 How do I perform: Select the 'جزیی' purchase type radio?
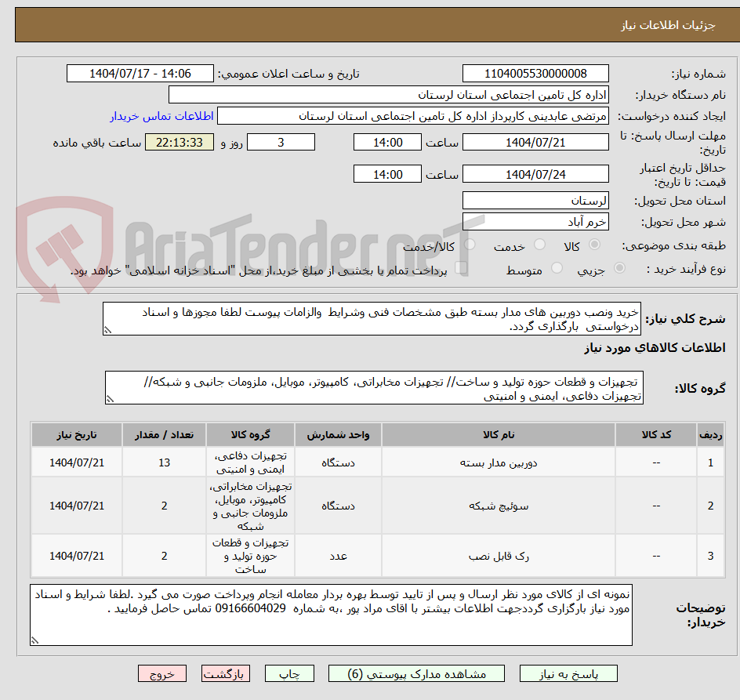pos(619,268)
